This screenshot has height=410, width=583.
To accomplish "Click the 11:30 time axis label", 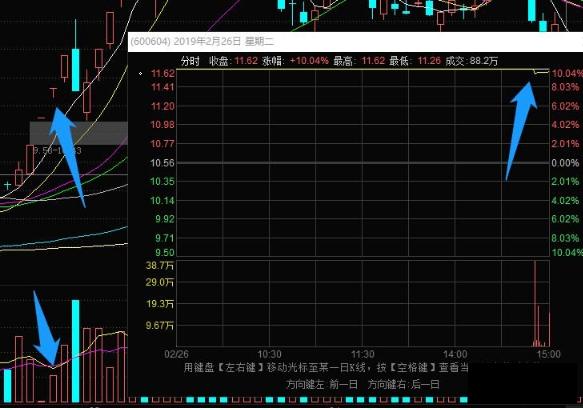I will 363,354.
